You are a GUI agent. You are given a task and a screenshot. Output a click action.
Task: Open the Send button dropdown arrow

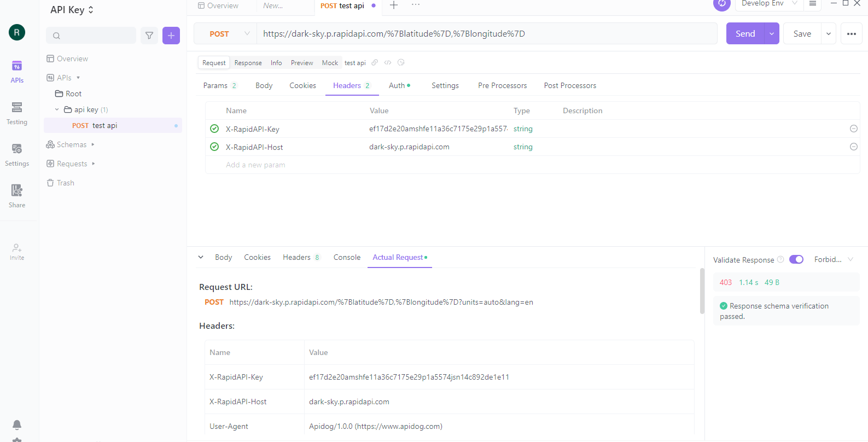[772, 33]
